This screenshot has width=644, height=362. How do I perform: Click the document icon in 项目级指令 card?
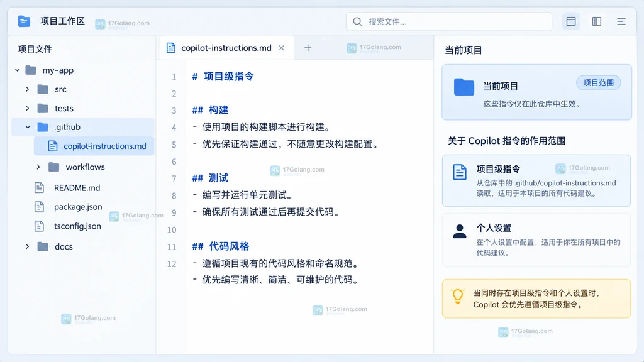[x=460, y=172]
